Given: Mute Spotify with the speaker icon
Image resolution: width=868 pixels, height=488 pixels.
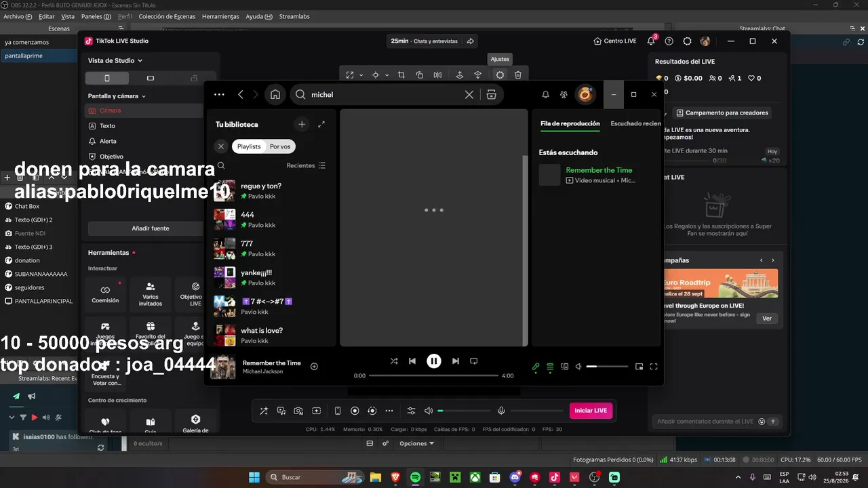Looking at the screenshot, I should coord(579,367).
